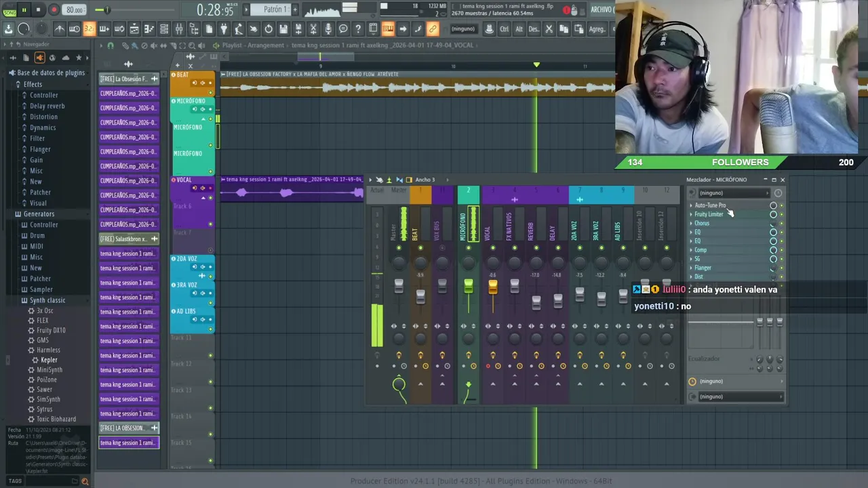Click the microphone one-click recording icon
The width and height of the screenshot is (868, 488).
pos(328,28)
